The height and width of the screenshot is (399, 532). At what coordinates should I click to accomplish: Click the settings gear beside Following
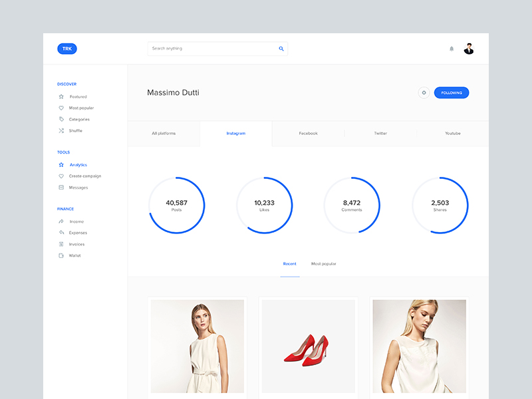(424, 92)
